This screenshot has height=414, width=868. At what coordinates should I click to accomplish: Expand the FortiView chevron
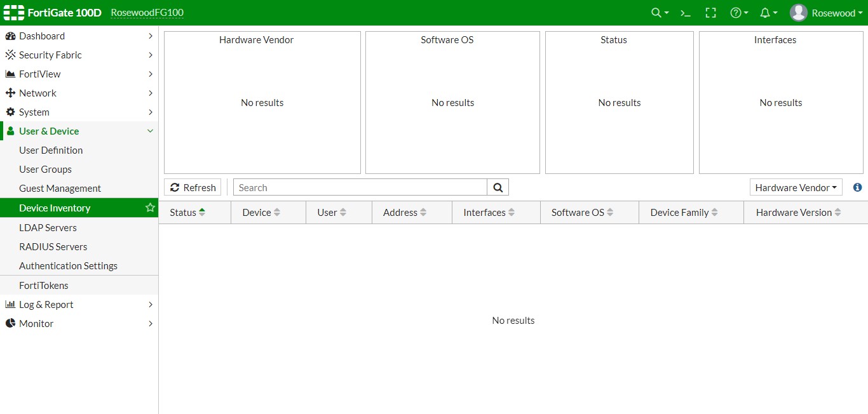(x=151, y=74)
